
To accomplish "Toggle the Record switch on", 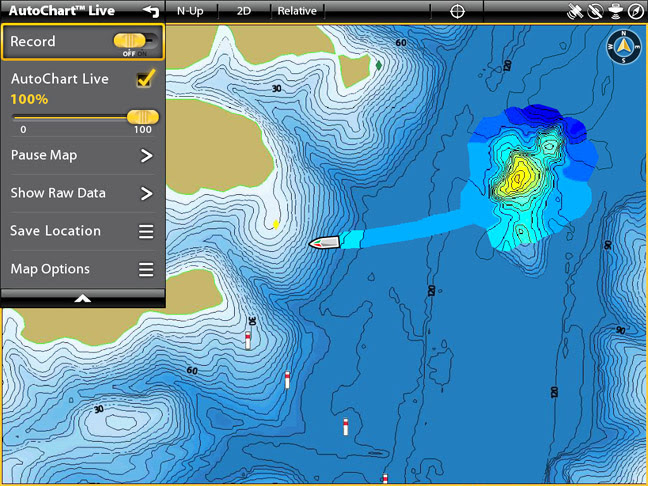I will click(136, 42).
